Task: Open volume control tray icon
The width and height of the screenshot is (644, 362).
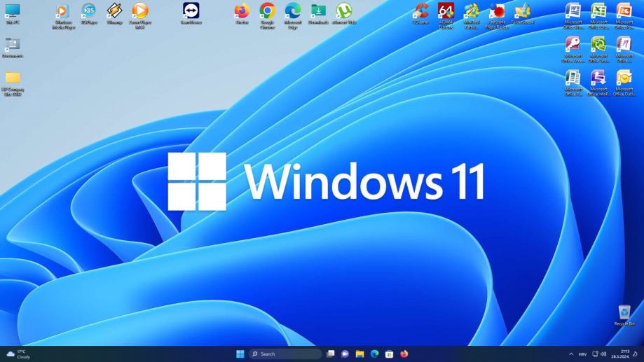Action: (x=603, y=354)
